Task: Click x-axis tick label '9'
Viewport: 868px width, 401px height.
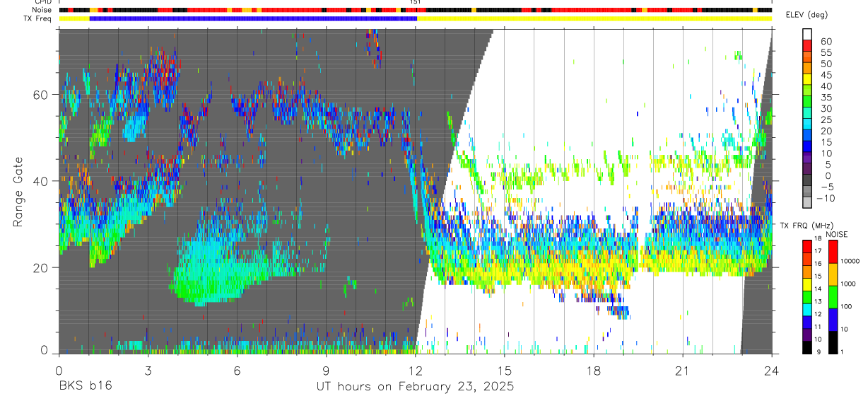Action: pos(326,371)
